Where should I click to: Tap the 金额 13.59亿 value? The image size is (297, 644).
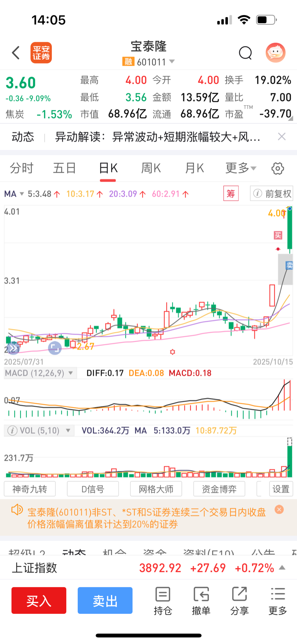[200, 97]
